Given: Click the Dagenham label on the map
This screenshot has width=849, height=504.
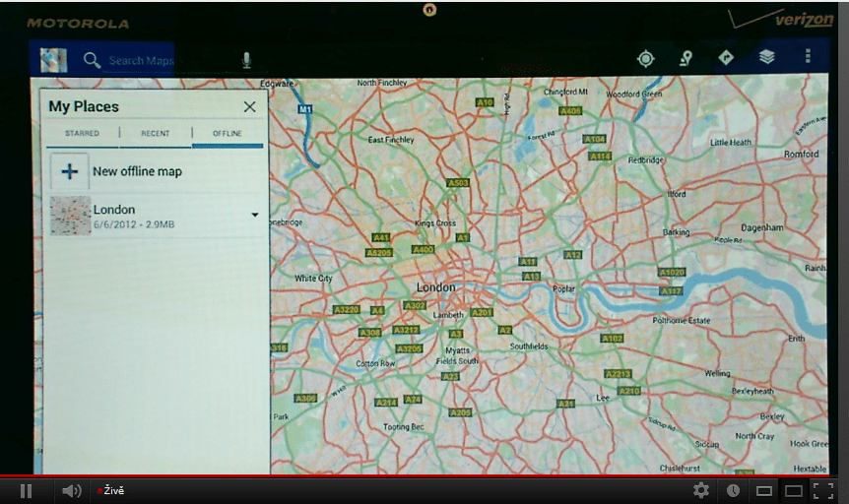Looking at the screenshot, I should (x=761, y=228).
